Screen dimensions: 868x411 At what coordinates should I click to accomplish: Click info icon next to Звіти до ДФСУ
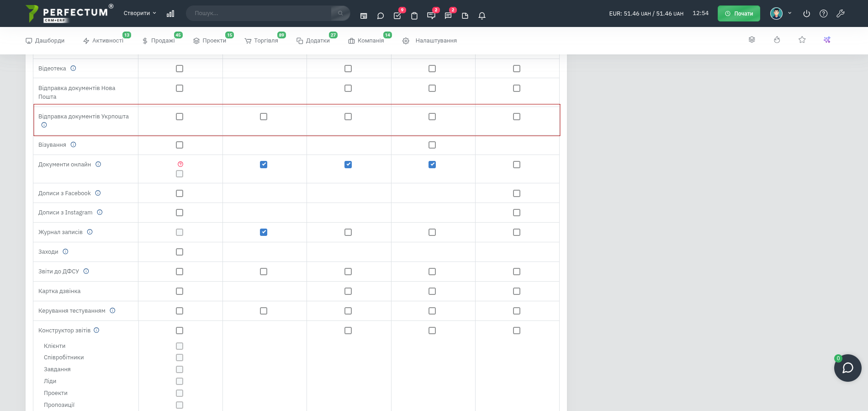click(86, 271)
